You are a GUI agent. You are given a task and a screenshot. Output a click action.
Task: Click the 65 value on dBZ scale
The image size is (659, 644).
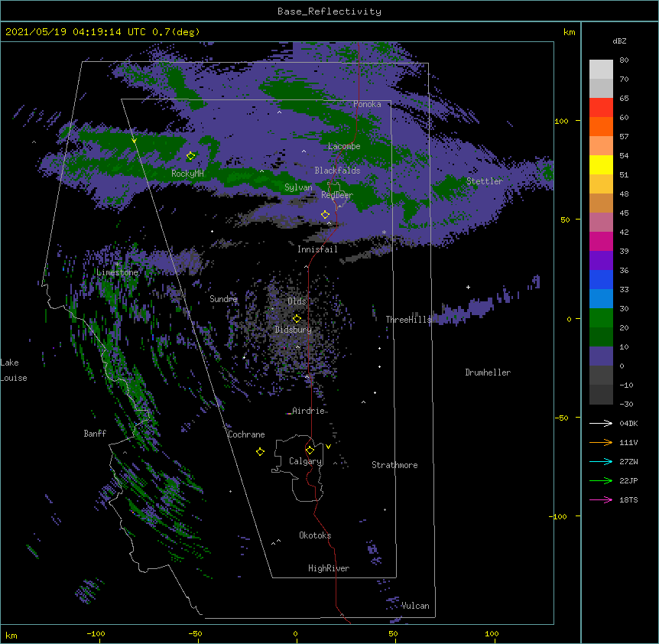coord(624,99)
